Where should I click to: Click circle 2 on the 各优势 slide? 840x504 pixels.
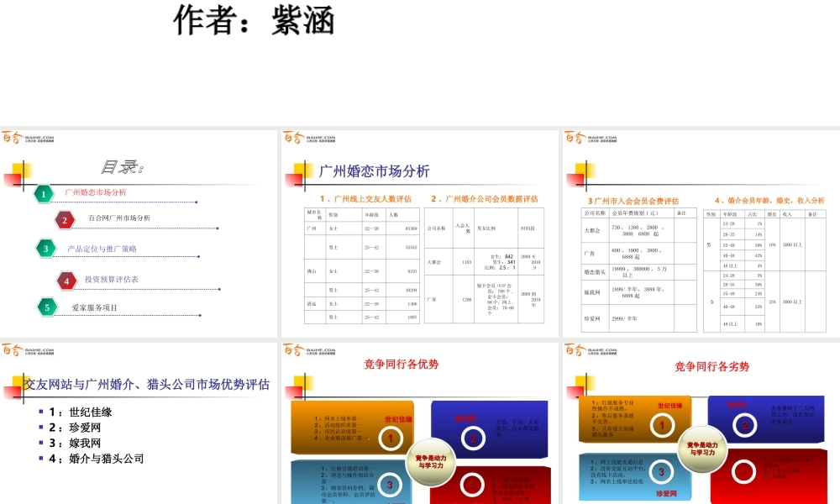pyautogui.click(x=473, y=438)
